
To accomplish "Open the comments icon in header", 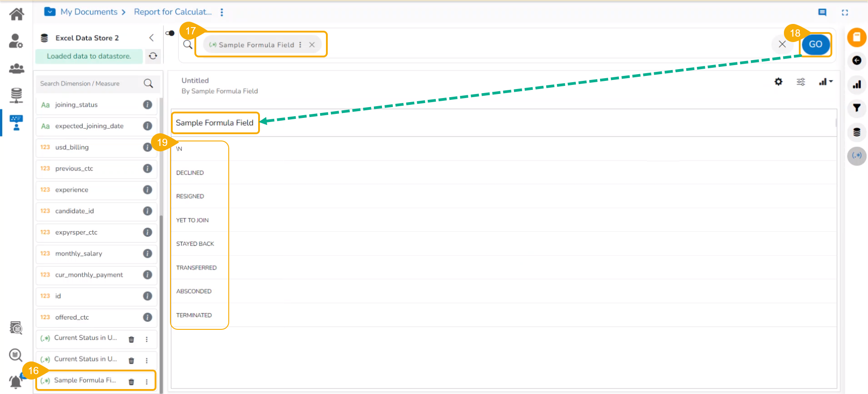I will [822, 12].
